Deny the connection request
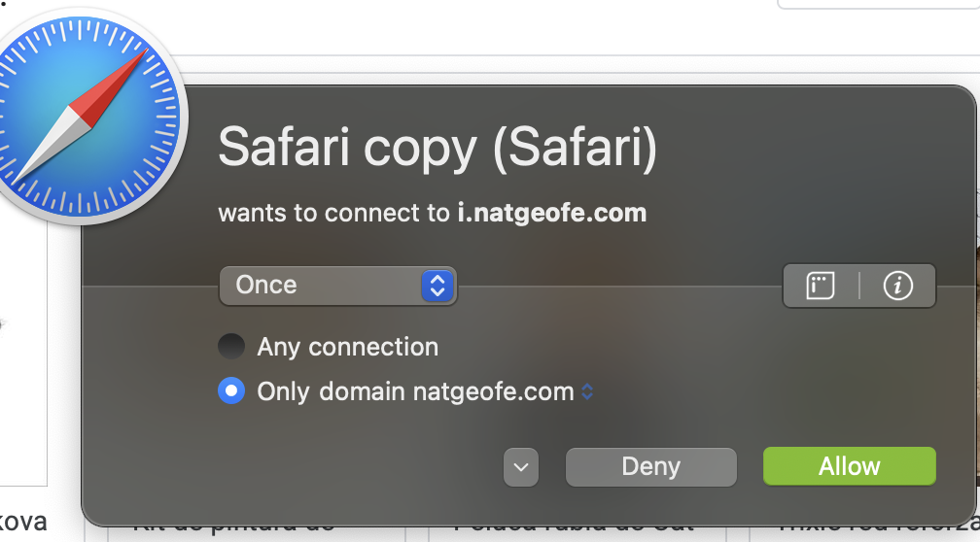 click(650, 466)
